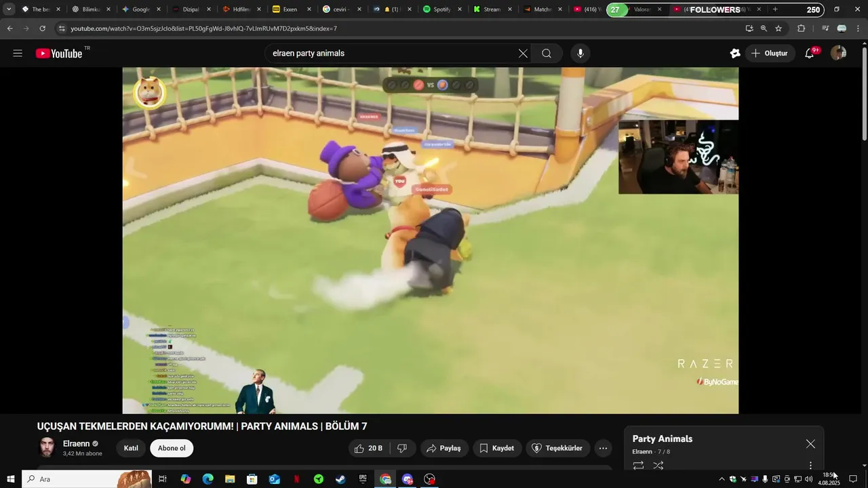This screenshot has width=868, height=488.
Task: Clear the search text with the X icon
Action: coord(523,54)
